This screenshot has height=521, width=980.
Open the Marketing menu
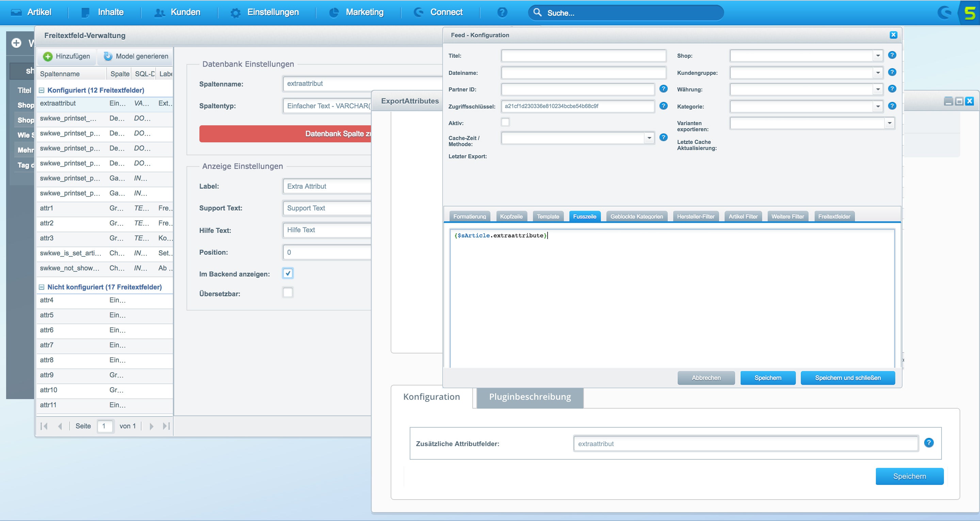click(356, 12)
